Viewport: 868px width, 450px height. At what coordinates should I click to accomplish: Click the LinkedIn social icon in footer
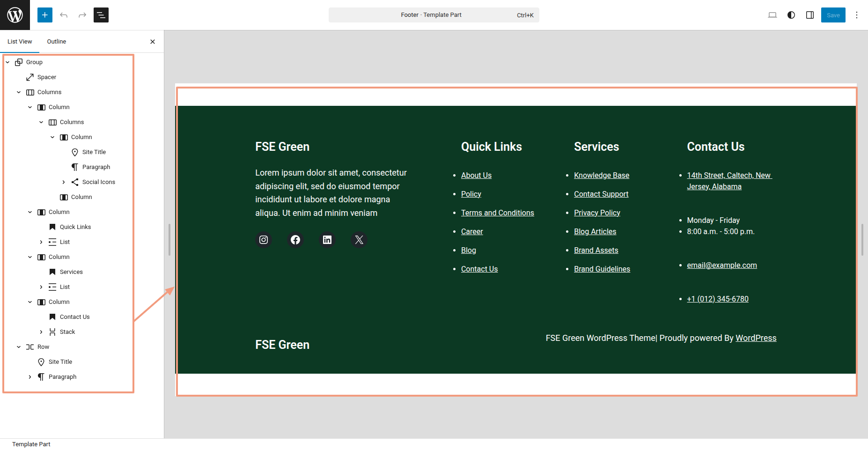pos(327,240)
